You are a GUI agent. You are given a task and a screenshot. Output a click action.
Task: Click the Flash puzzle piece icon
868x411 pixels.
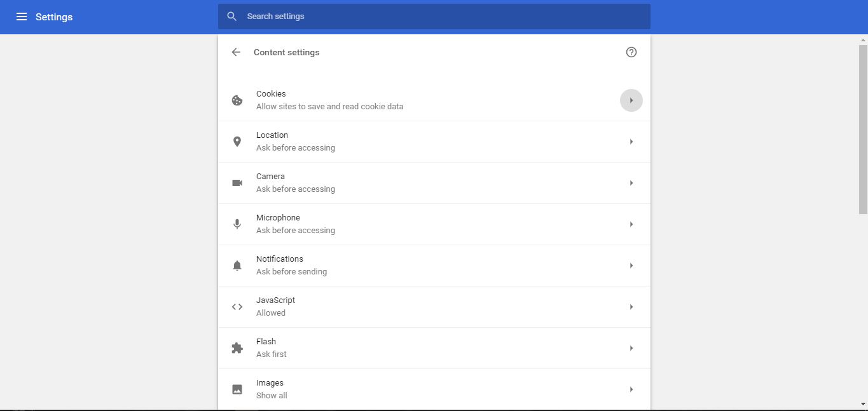click(237, 347)
